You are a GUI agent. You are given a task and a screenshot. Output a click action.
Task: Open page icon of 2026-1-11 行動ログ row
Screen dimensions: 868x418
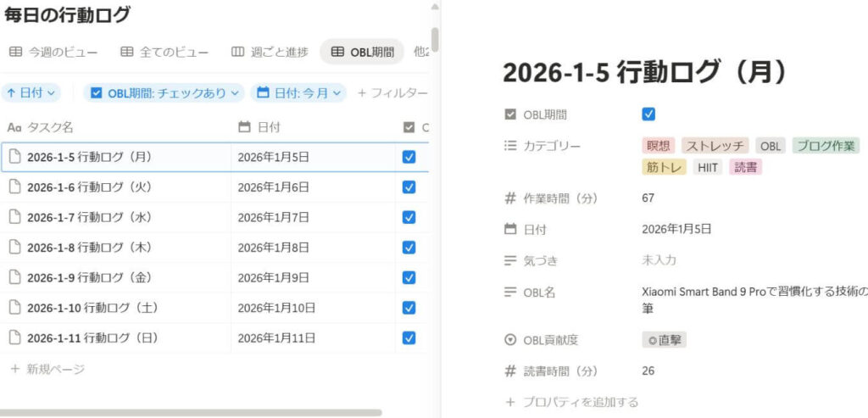(15, 337)
